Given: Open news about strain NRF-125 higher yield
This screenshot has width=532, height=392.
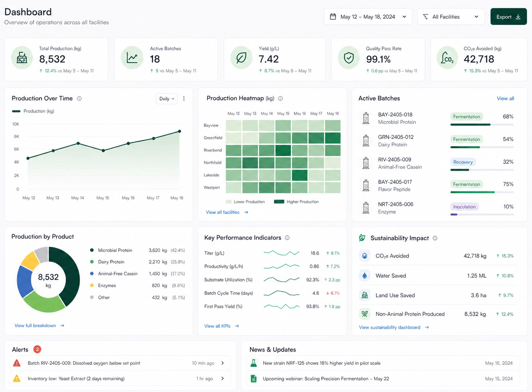Looking at the screenshot, I should 383,363.
